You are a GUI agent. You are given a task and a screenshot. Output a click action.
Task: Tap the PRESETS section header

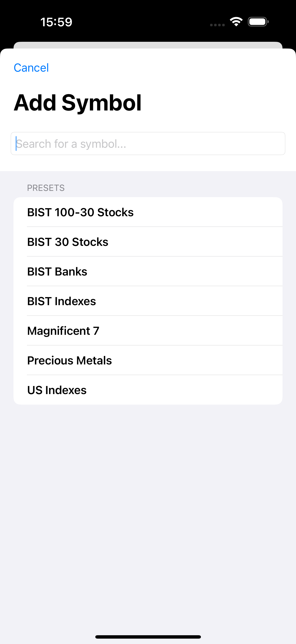click(x=46, y=188)
